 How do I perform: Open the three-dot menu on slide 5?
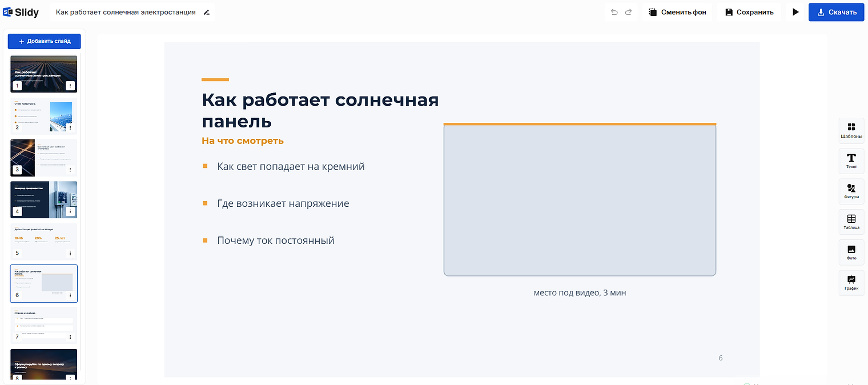pos(70,253)
